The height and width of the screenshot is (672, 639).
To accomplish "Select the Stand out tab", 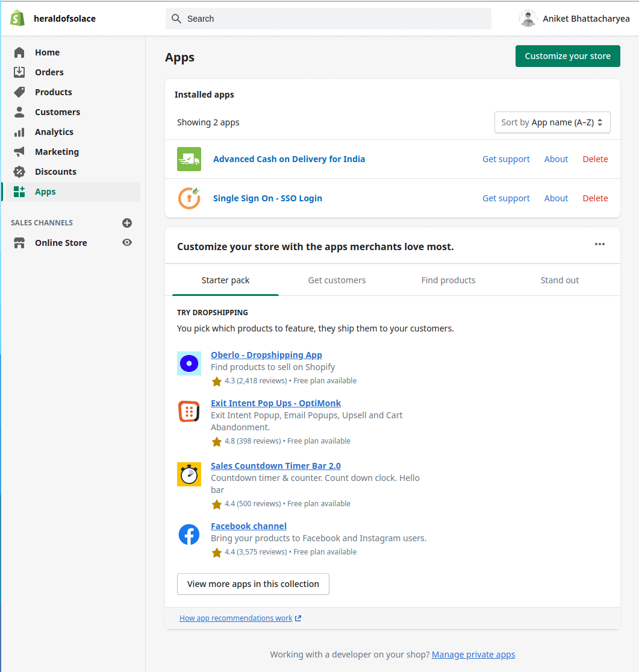I will click(x=560, y=280).
